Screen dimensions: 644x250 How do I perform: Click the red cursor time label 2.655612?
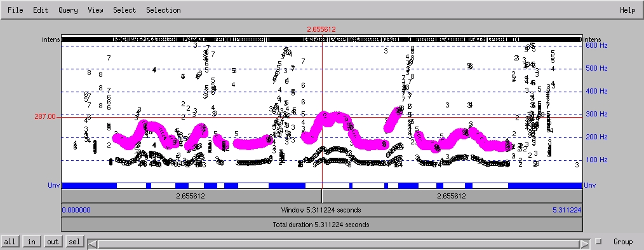pyautogui.click(x=321, y=30)
